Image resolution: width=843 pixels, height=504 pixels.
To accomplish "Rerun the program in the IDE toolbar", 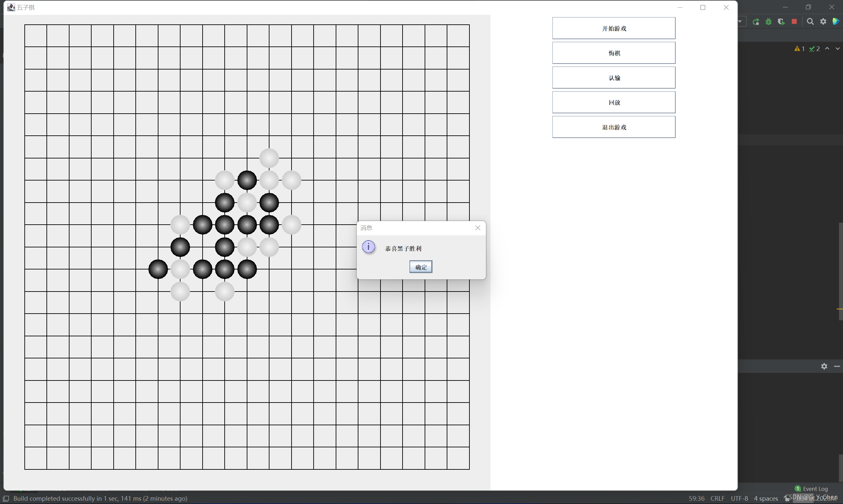I will (756, 22).
